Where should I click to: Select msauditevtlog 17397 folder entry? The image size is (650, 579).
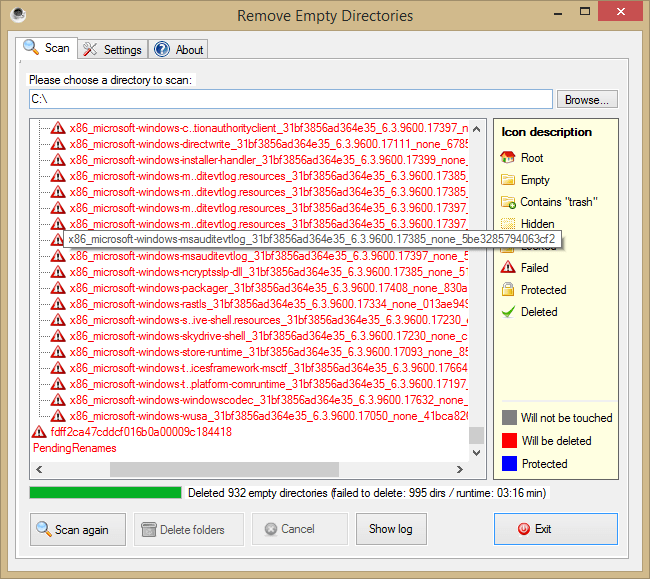pos(269,256)
